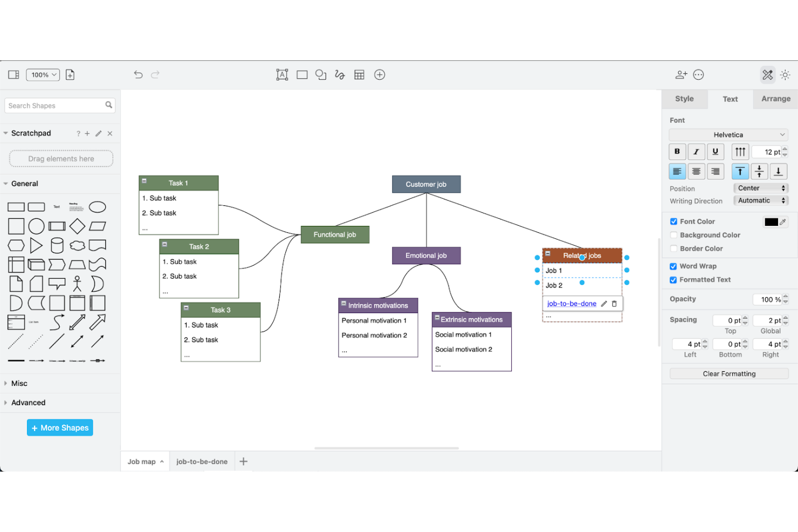The width and height of the screenshot is (798, 532).
Task: Redo the last undone action
Action: click(155, 75)
